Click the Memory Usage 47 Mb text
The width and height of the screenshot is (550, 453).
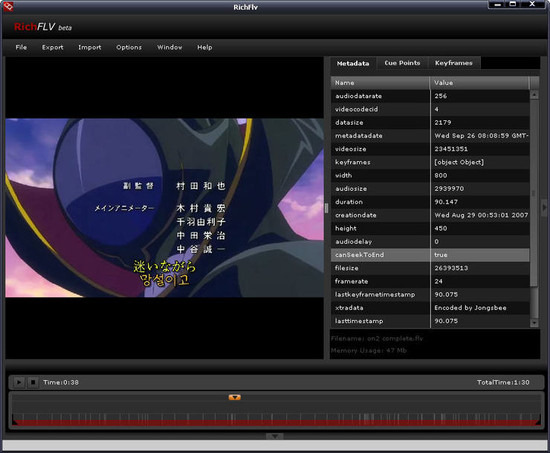(369, 351)
